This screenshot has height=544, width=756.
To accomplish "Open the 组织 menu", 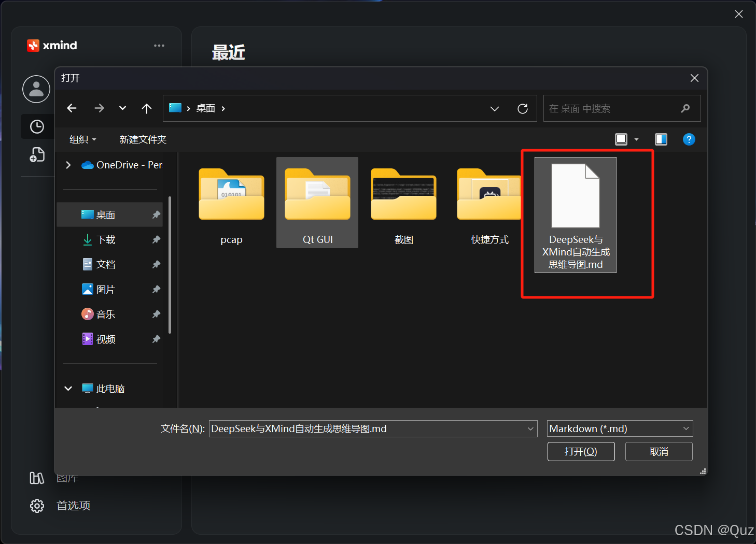I will click(83, 139).
